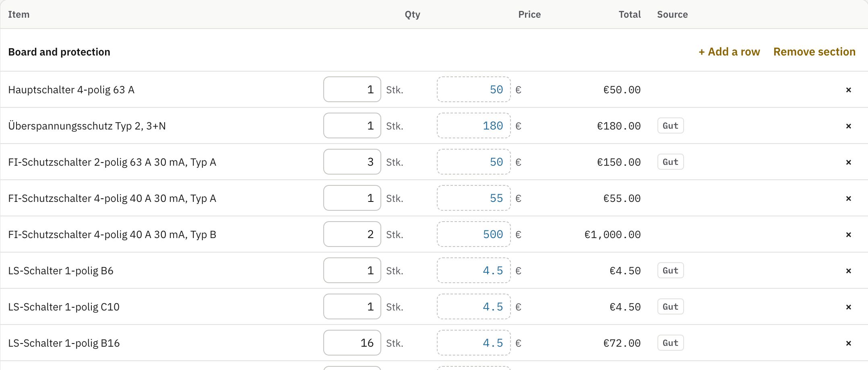The width and height of the screenshot is (868, 370).
Task: Click Gut source badge for LS-Schalter B6
Action: (670, 270)
